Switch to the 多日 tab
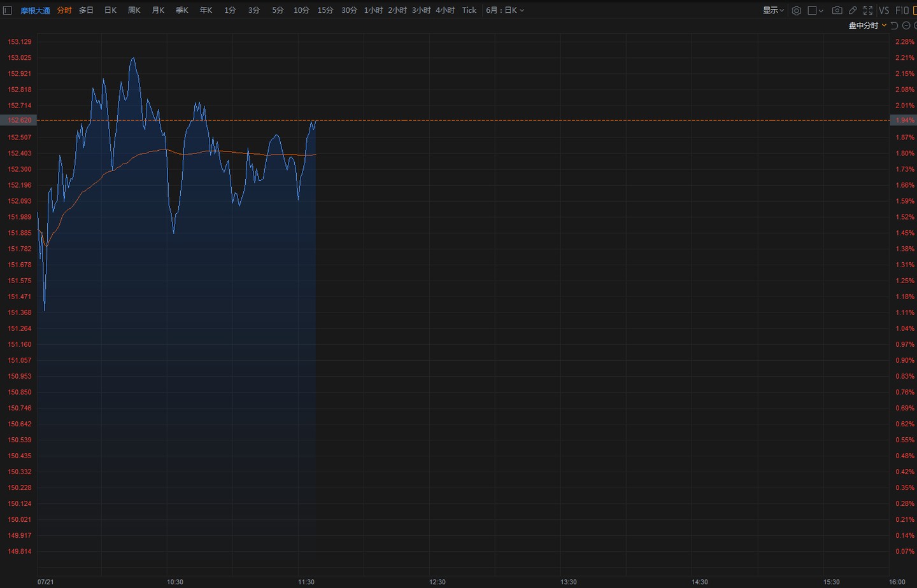This screenshot has height=588, width=917. tap(87, 10)
